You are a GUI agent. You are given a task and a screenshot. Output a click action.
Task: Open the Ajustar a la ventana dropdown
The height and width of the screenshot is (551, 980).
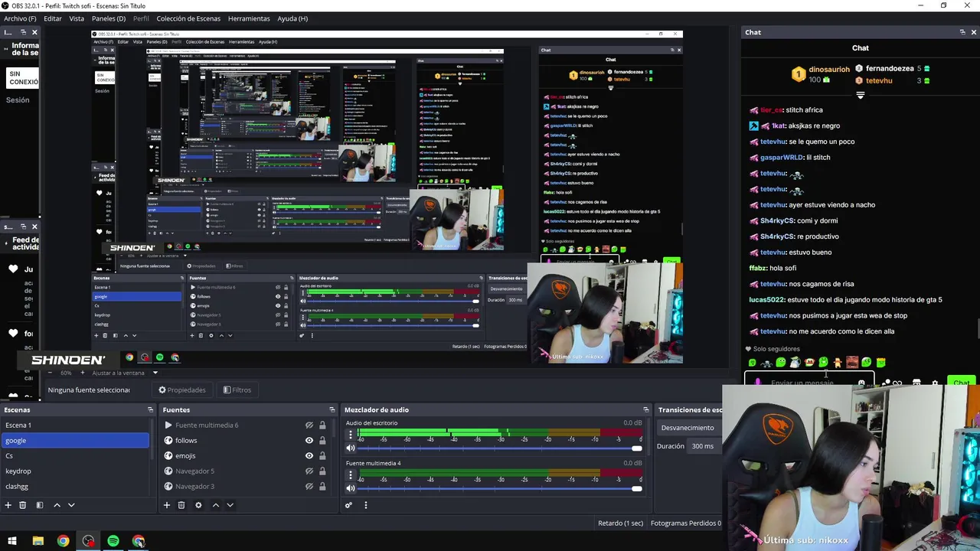125,373
